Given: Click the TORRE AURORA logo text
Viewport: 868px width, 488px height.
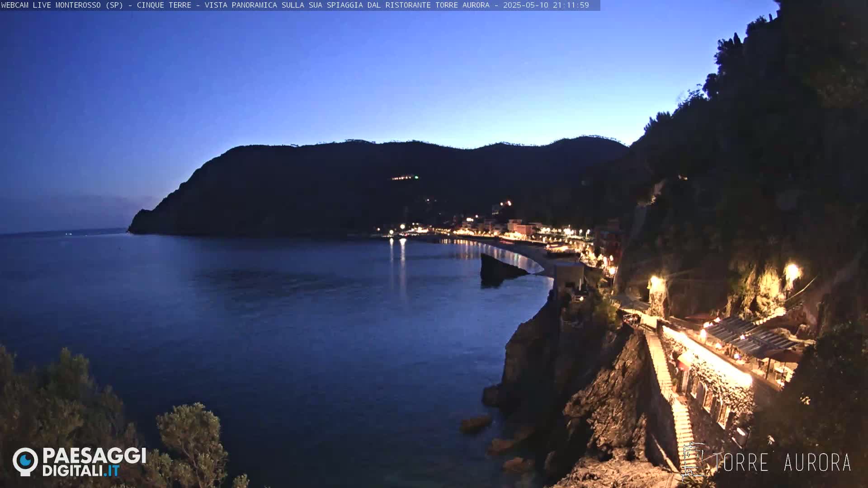Looking at the screenshot, I should pos(782,463).
